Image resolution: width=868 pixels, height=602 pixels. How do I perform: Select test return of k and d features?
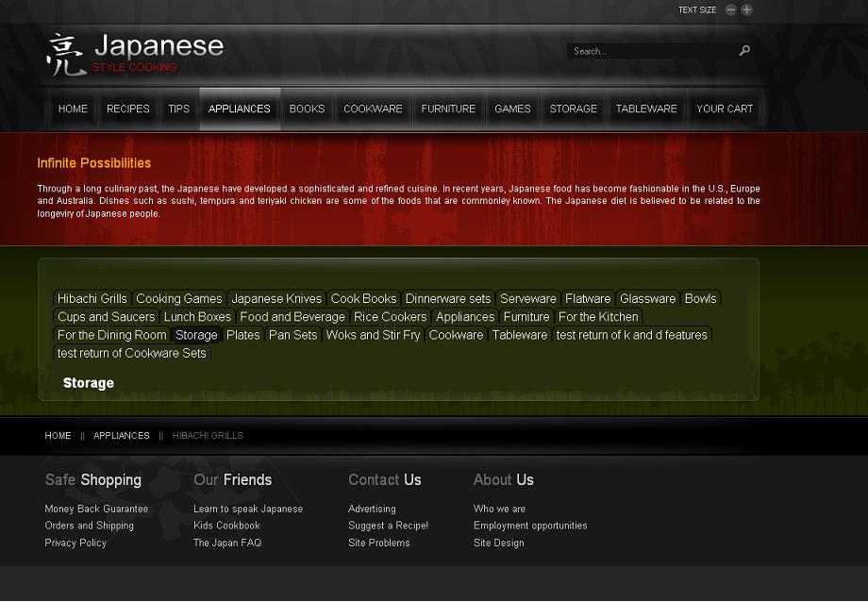[631, 335]
